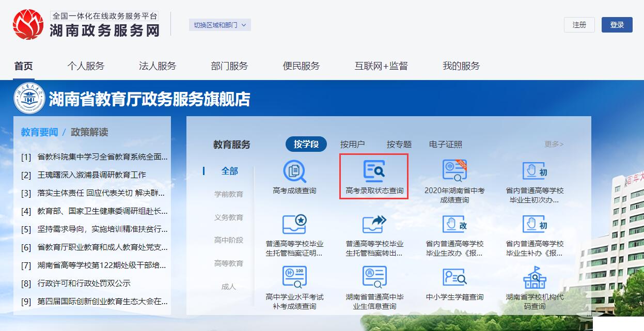644x331 pixels.
Task: Go to the 首页 tab
Action: click(24, 66)
